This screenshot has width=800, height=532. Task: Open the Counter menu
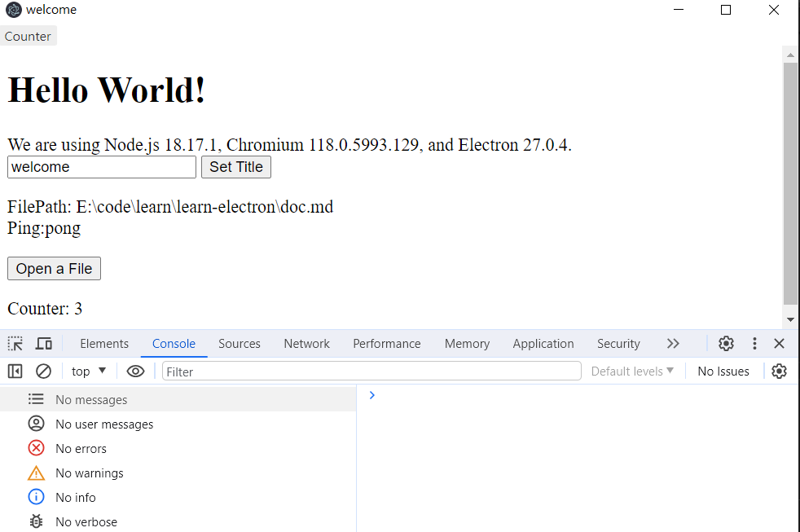(28, 36)
